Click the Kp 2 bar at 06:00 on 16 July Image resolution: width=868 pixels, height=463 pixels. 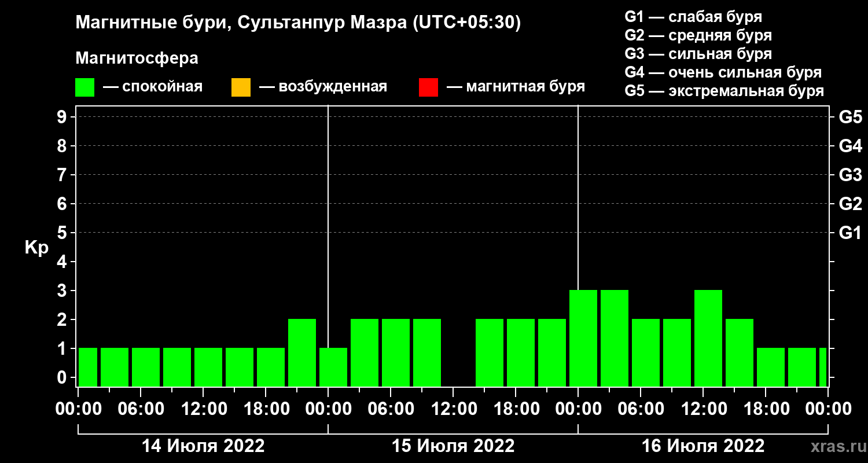click(x=646, y=352)
